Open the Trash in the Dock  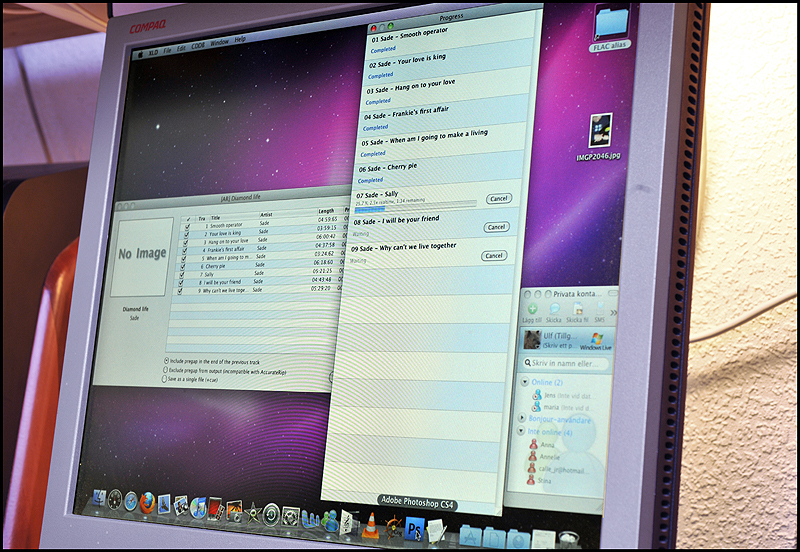[x=568, y=540]
